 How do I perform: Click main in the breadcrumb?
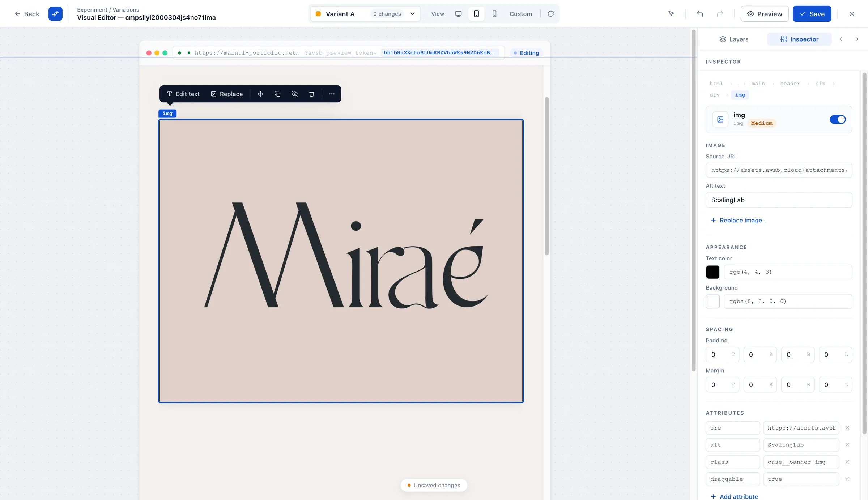[x=758, y=84]
